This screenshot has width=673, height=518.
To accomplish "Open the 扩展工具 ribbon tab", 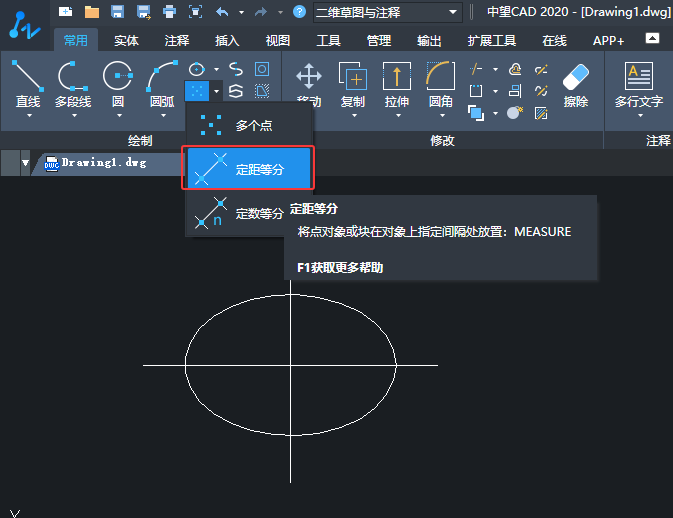I will pyautogui.click(x=492, y=41).
